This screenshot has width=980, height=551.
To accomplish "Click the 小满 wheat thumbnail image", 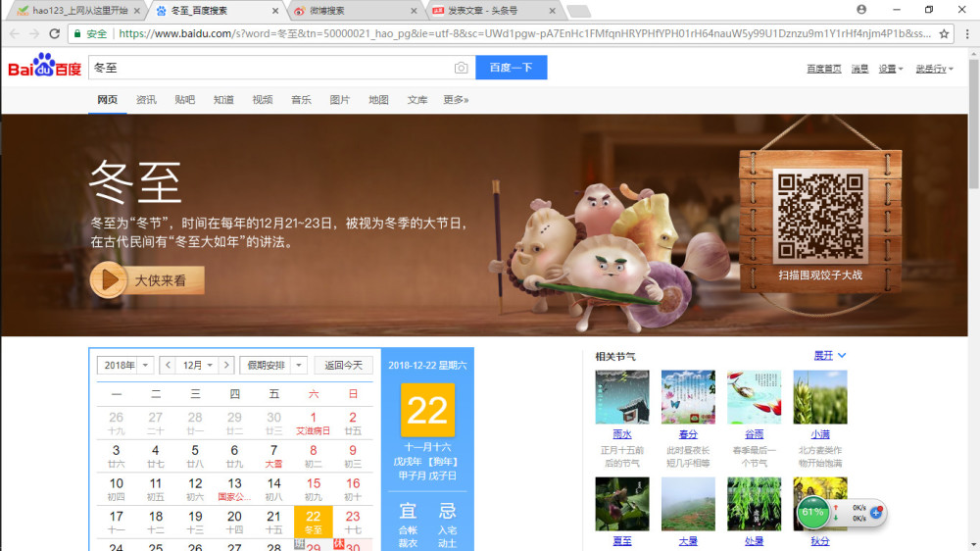I will coord(820,397).
